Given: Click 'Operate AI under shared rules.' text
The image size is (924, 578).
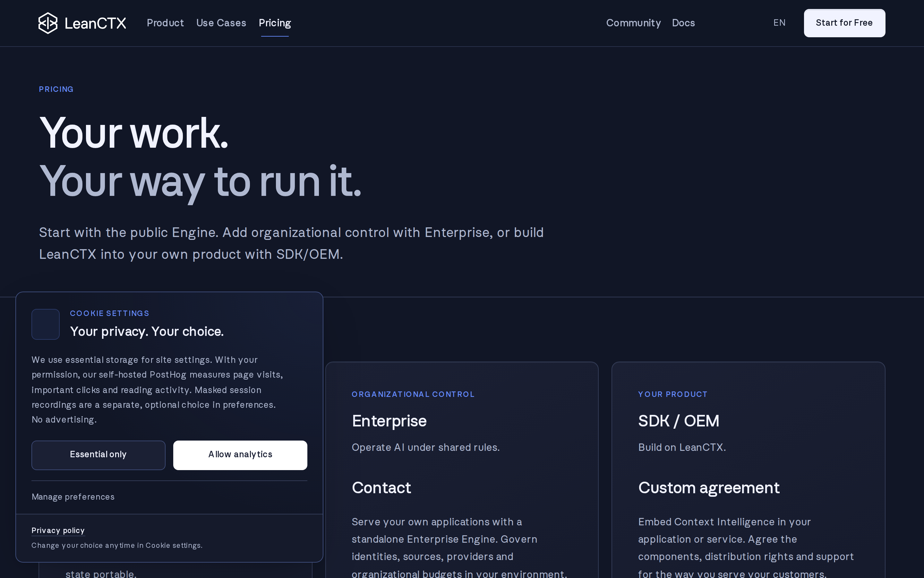Looking at the screenshot, I should 426,448.
